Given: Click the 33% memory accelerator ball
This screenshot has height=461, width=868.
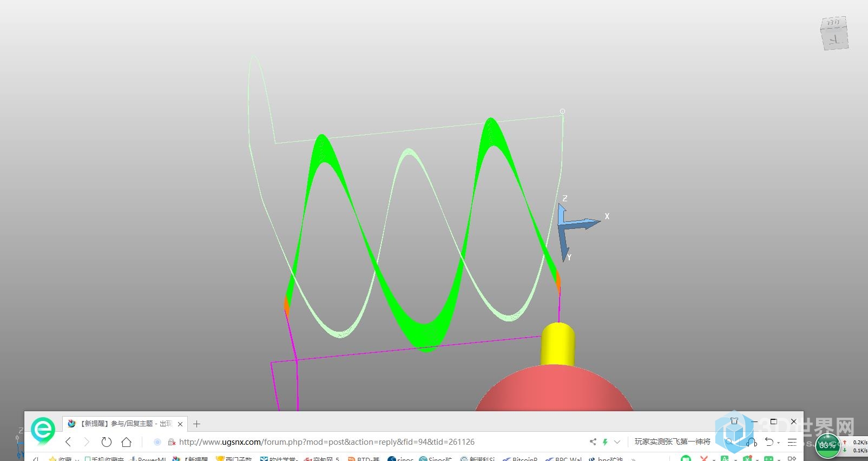Looking at the screenshot, I should point(827,445).
